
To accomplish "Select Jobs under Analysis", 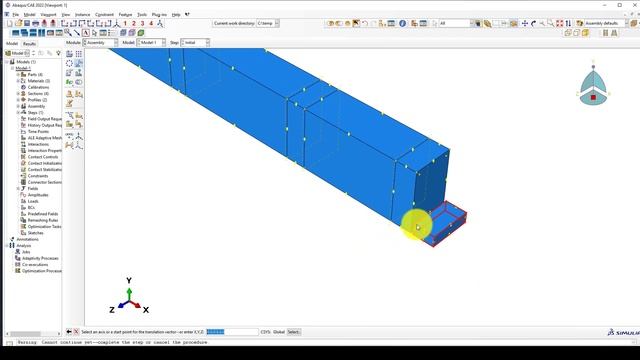I will click(26, 252).
